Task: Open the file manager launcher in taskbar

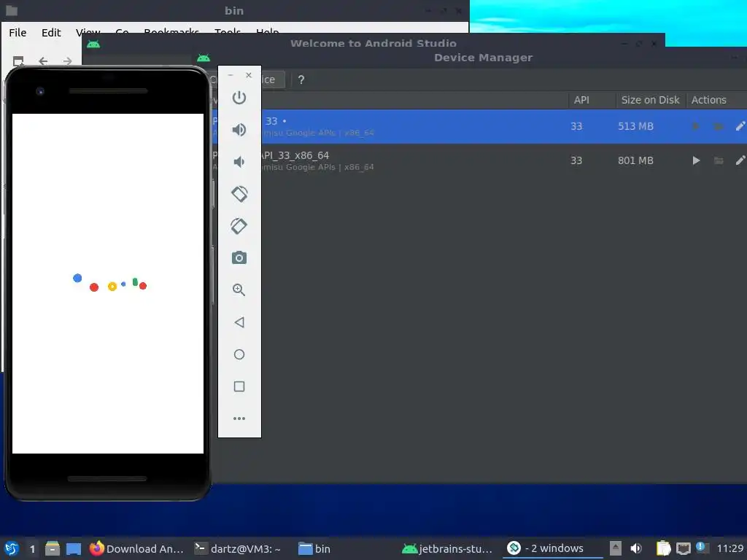Action: pyautogui.click(x=53, y=548)
